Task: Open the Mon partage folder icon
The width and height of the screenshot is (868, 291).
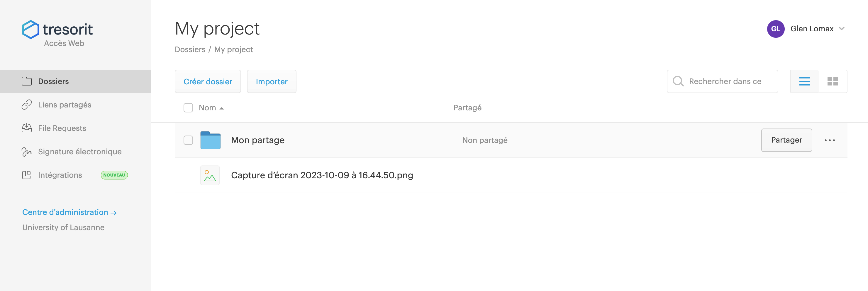Action: click(x=210, y=140)
